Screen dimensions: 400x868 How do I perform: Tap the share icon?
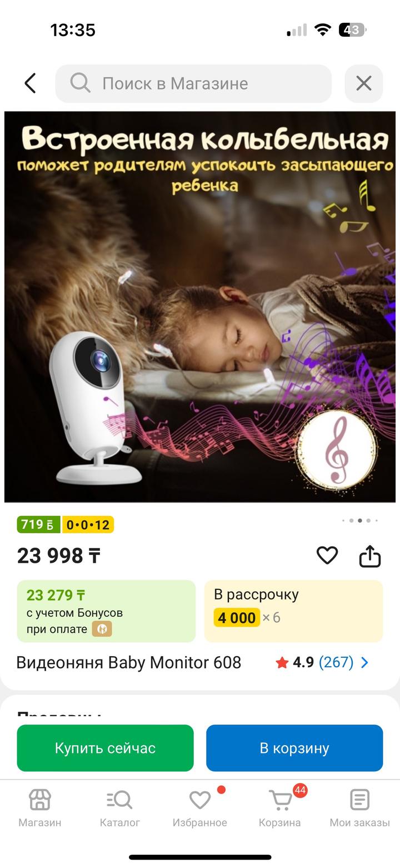point(370,555)
